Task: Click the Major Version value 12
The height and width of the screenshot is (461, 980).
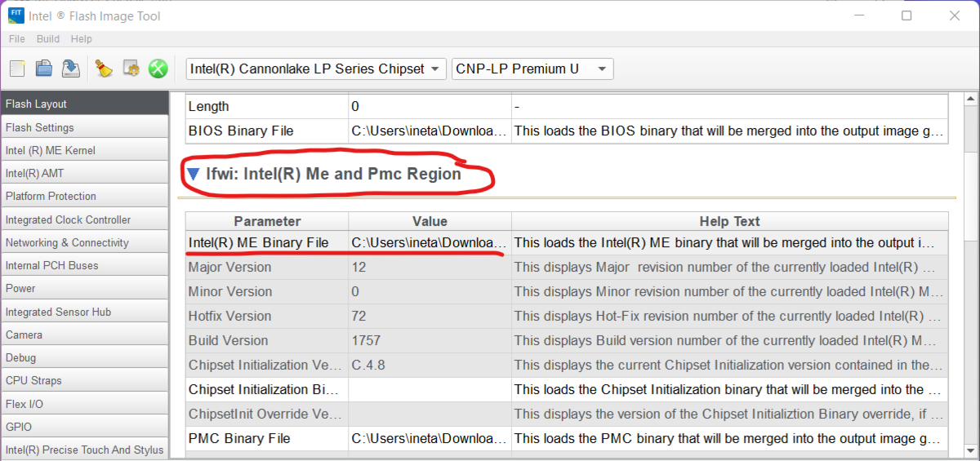Action: coord(359,267)
